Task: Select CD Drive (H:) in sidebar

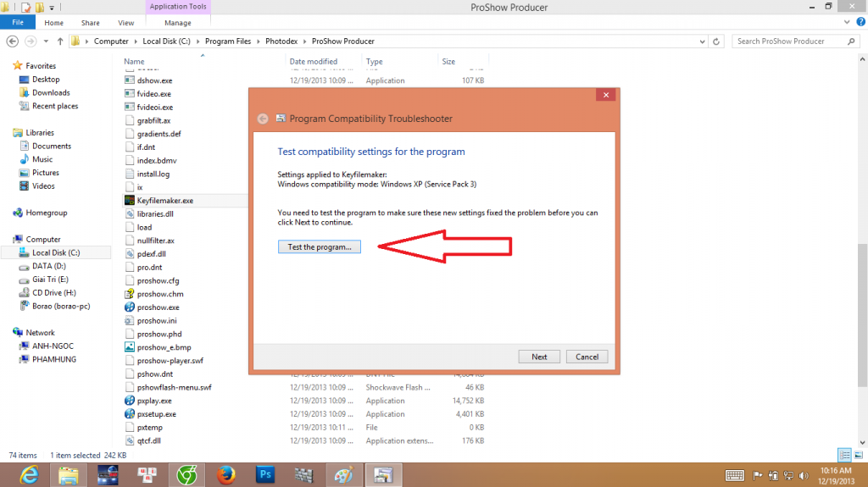Action: click(53, 293)
